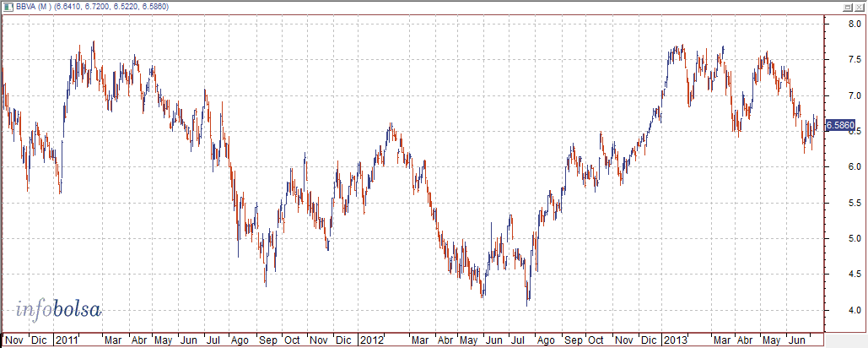
Task: Click the last Jun label before chart end
Action: click(796, 340)
